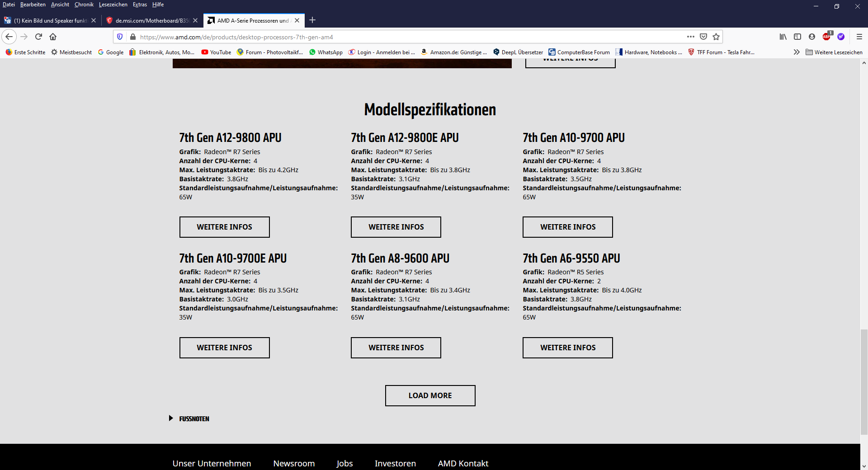Click Weitere Infos for A12-9800E APU
Screen dimensions: 868x470
pyautogui.click(x=396, y=227)
